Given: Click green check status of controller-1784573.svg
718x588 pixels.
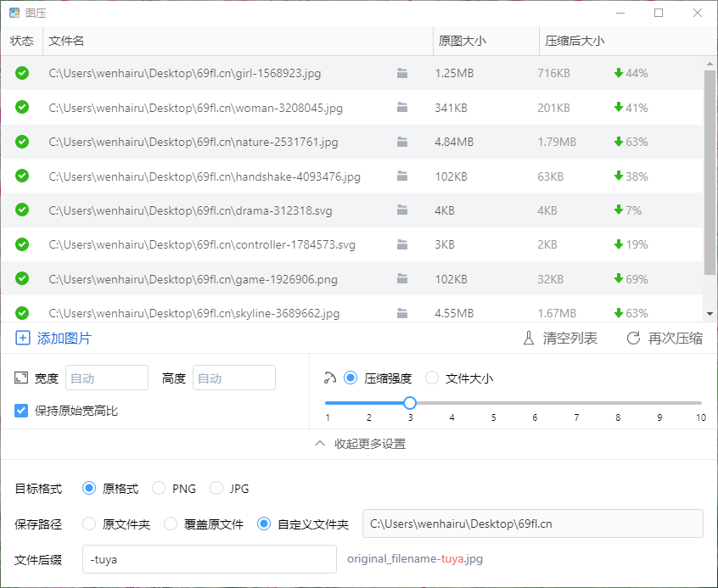Looking at the screenshot, I should coord(22,244).
